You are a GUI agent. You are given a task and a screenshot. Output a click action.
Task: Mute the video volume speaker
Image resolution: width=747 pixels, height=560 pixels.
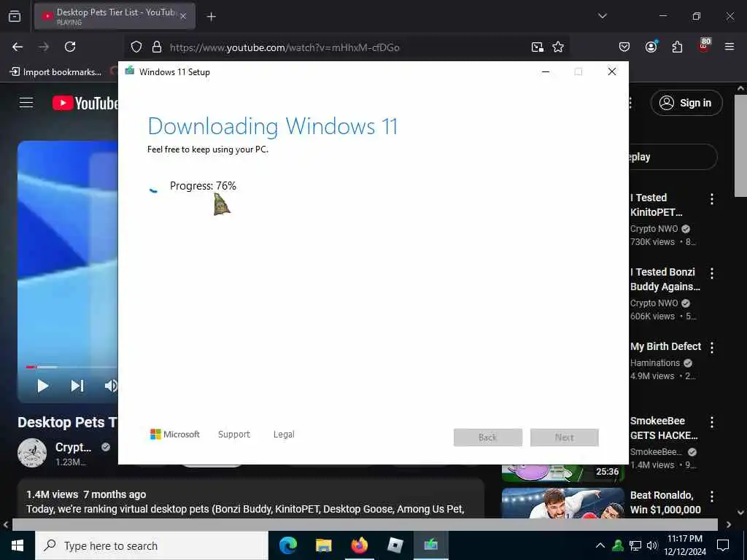pyautogui.click(x=111, y=386)
